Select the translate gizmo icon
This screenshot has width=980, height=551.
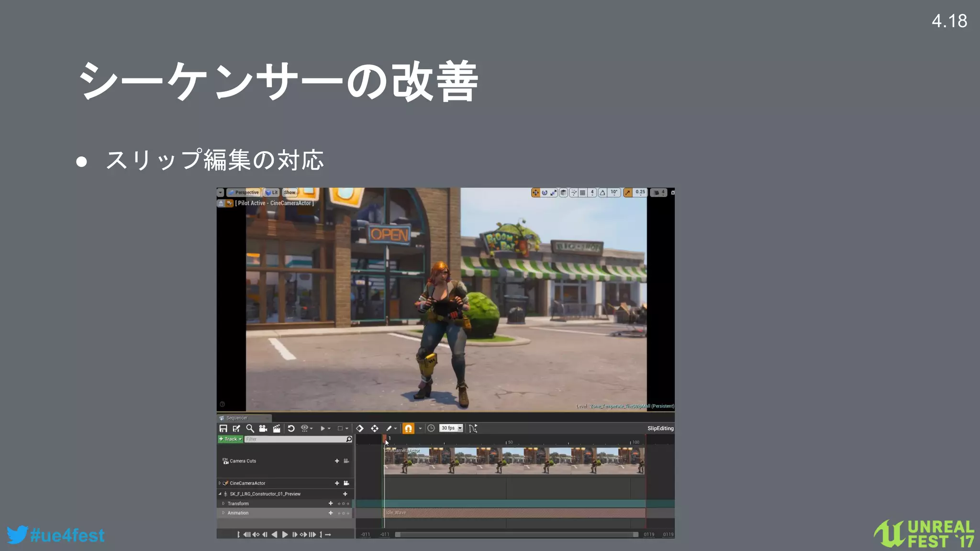[535, 192]
